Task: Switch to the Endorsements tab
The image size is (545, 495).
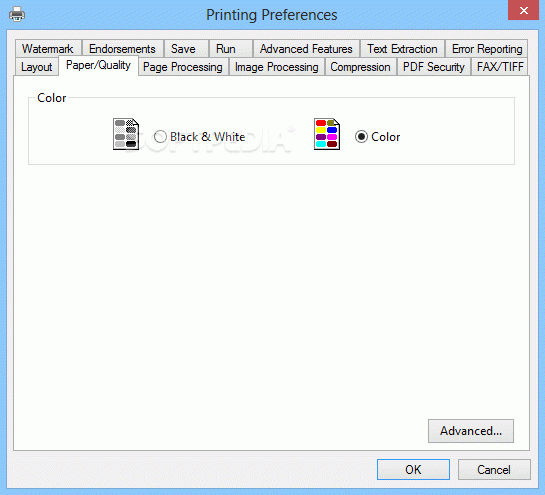Action: 122,49
